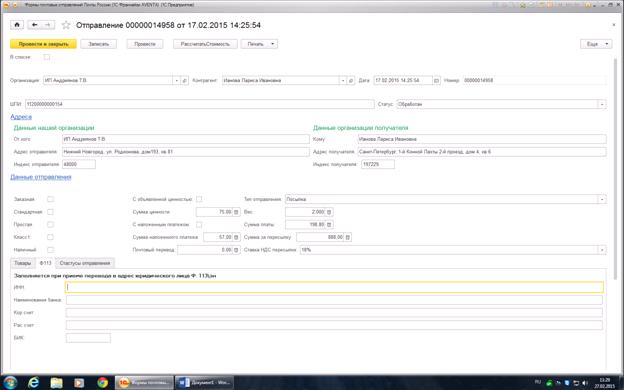Focus the ШПИ input field
Image resolution: width=624 pixels, height=390 pixels.
(199, 104)
